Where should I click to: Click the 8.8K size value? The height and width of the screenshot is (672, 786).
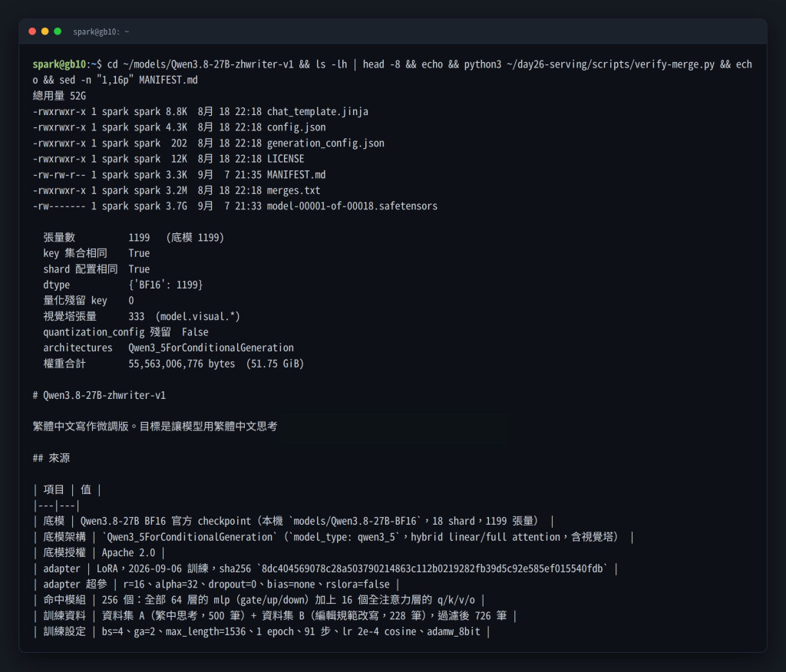[x=177, y=112]
